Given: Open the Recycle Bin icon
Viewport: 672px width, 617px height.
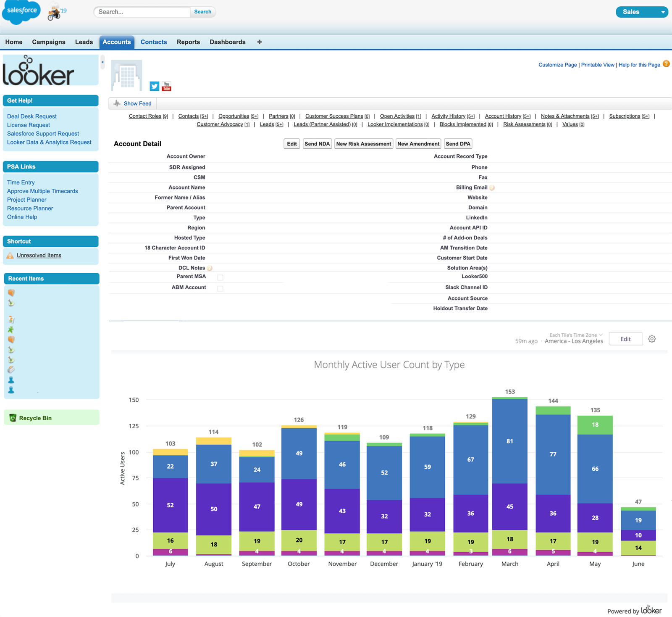Looking at the screenshot, I should (x=13, y=418).
